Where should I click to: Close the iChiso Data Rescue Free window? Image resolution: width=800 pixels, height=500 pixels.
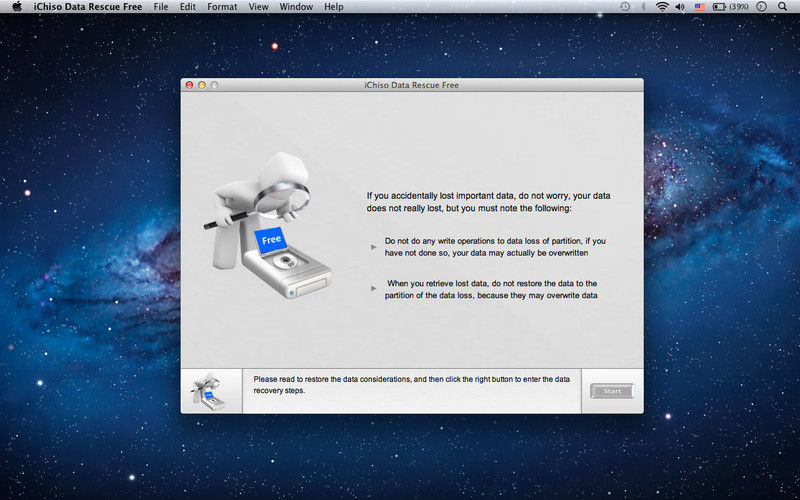pos(189,85)
